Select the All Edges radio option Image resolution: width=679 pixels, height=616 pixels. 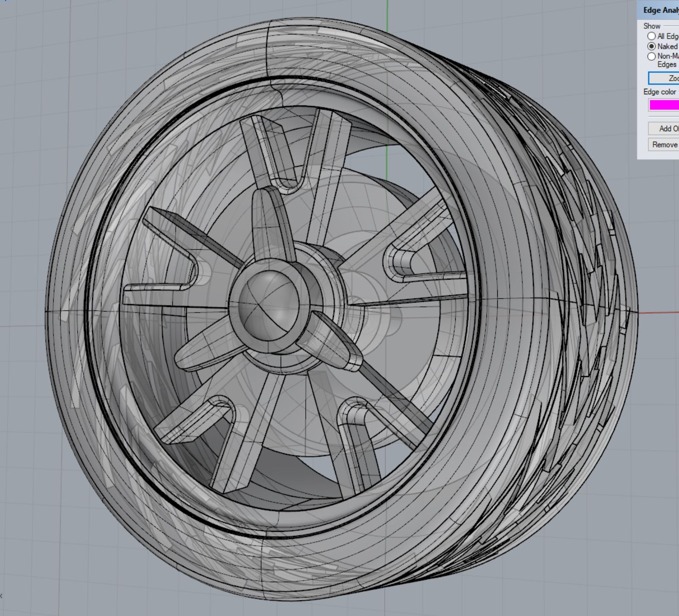(x=652, y=36)
